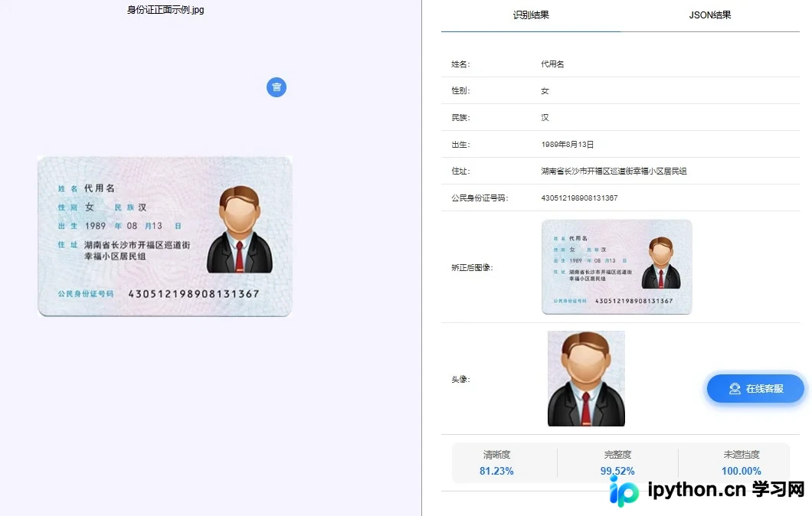Click the 未遮挡度 value 100.00%
The height and width of the screenshot is (516, 812).
[x=741, y=471]
